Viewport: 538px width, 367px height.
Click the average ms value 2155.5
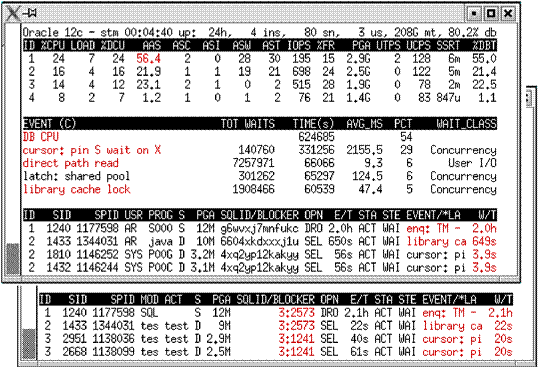pos(364,150)
